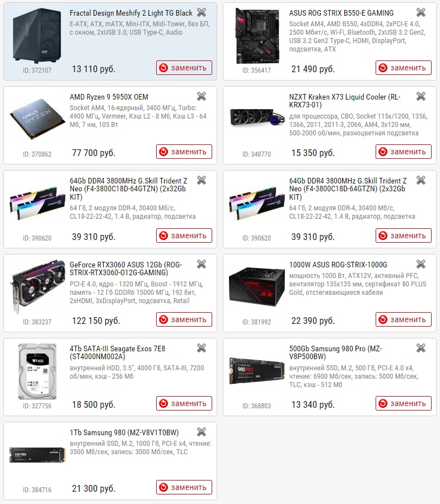
Task: Open 1Tb Samsung 980 (MZ-V8V1T0BW) product title
Action: [124, 432]
